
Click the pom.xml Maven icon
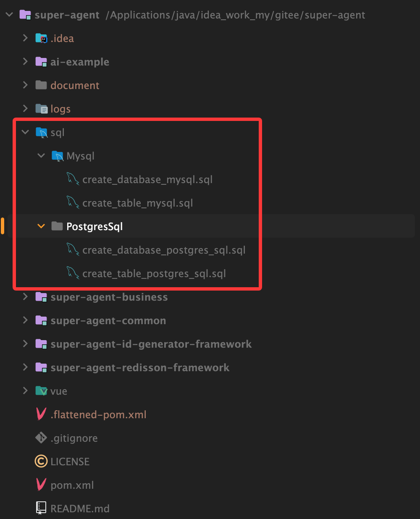pos(41,485)
